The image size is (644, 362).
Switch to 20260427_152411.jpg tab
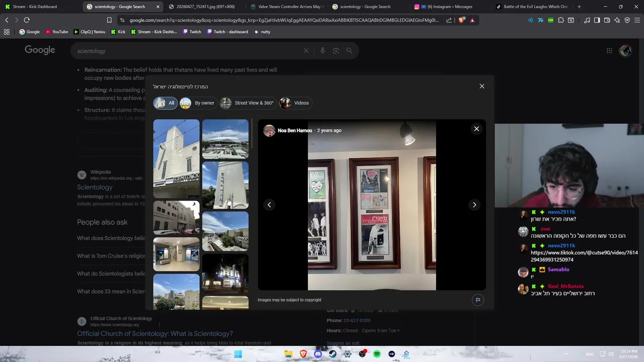coord(205,7)
